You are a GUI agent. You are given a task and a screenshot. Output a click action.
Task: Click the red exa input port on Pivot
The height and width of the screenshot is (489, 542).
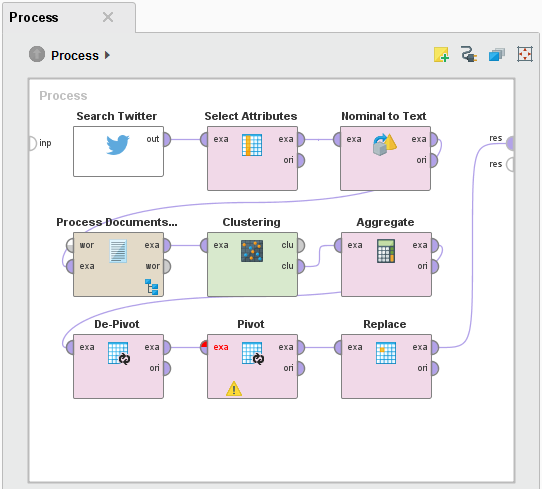pyautogui.click(x=204, y=347)
